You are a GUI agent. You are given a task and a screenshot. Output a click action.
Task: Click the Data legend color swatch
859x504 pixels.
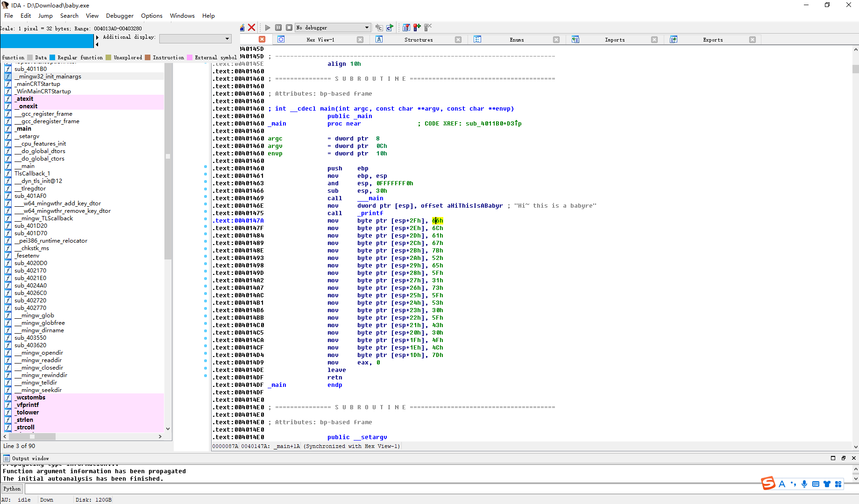(x=30, y=57)
